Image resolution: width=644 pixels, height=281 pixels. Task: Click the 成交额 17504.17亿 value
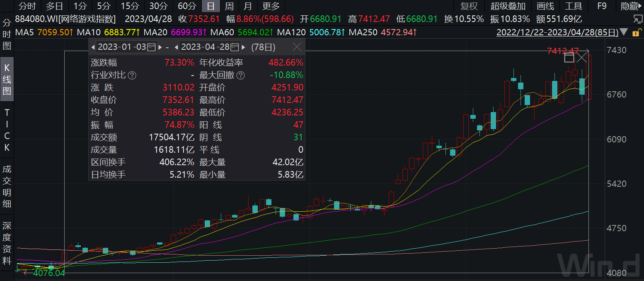(171, 137)
